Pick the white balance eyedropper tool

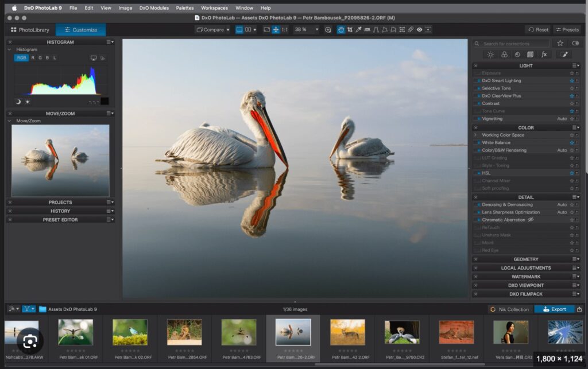click(358, 30)
